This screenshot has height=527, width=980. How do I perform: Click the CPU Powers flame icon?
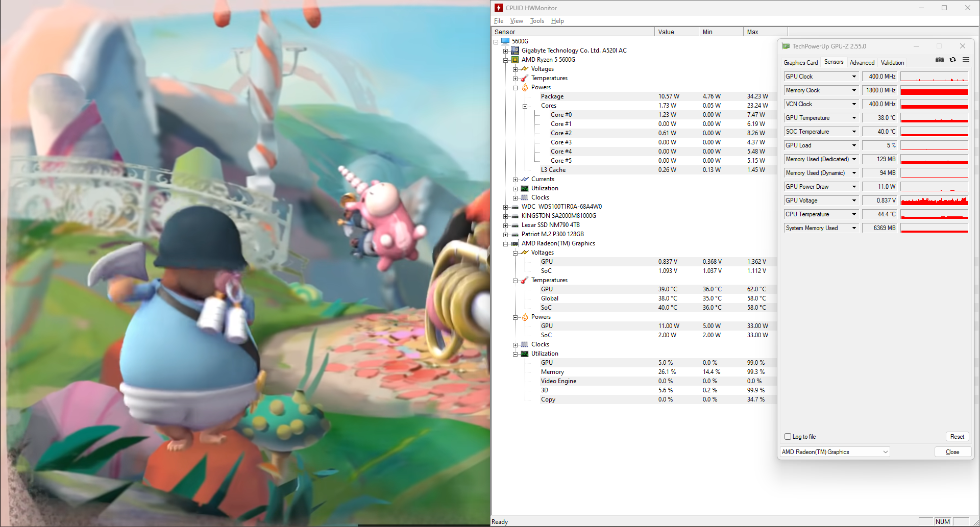525,87
